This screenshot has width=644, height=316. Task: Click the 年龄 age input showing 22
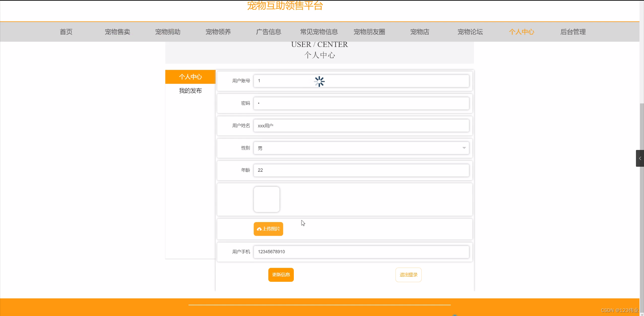[362, 170]
